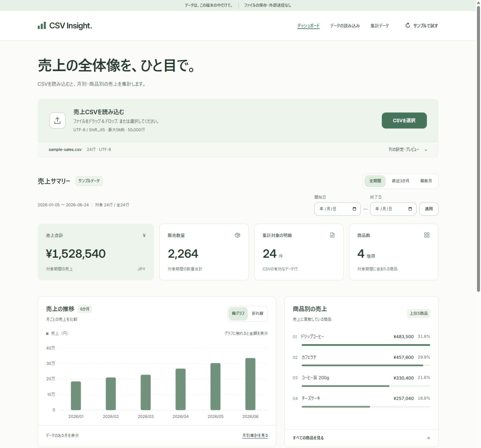The height and width of the screenshot is (448, 481).
Task: Switch chart to 折れ線 view
Action: tap(258, 313)
